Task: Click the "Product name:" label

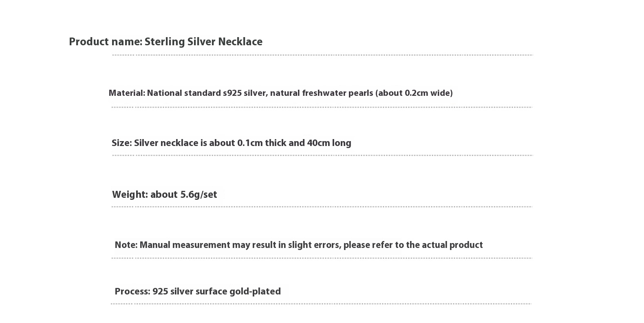Action: 106,42
